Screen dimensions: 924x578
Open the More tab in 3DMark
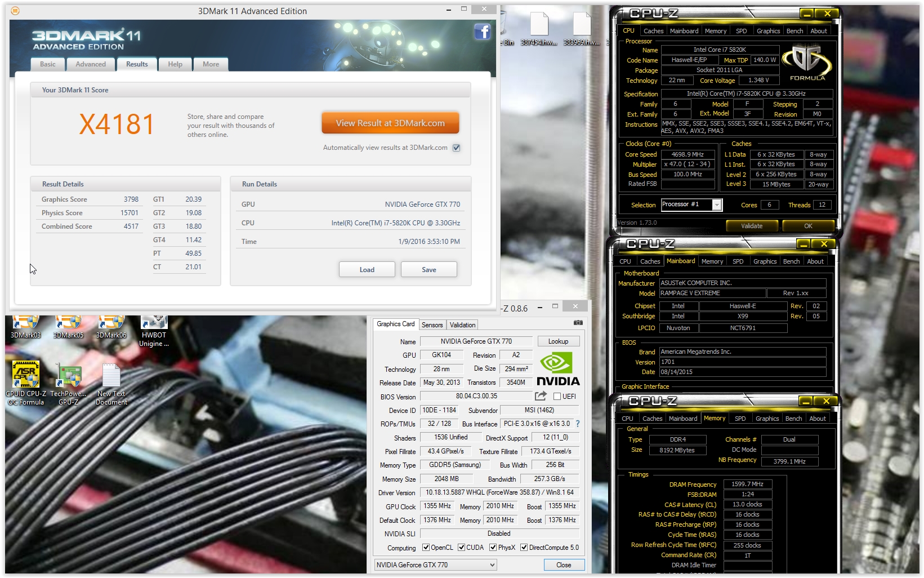211,64
